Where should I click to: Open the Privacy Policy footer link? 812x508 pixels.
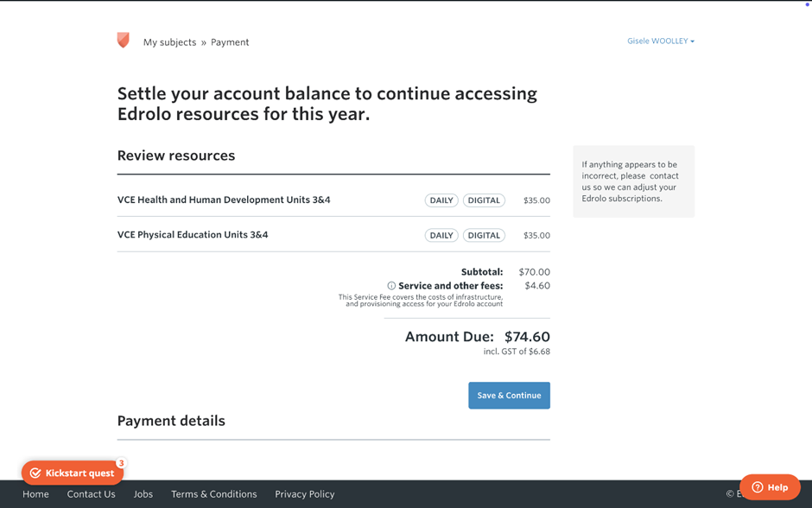(304, 494)
